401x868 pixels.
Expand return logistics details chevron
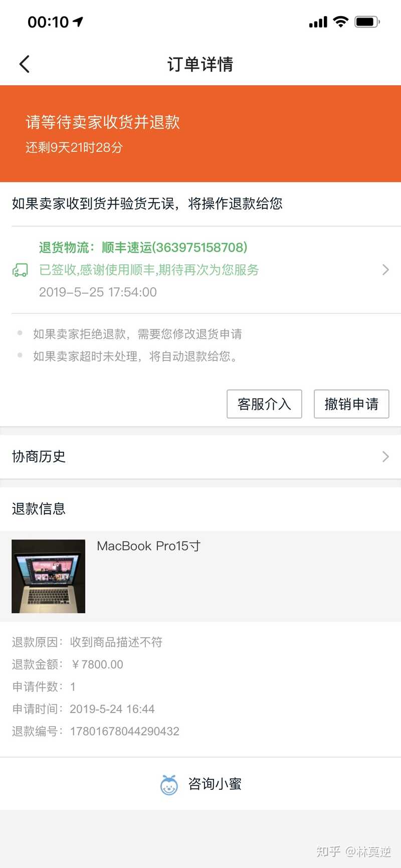pos(385,270)
